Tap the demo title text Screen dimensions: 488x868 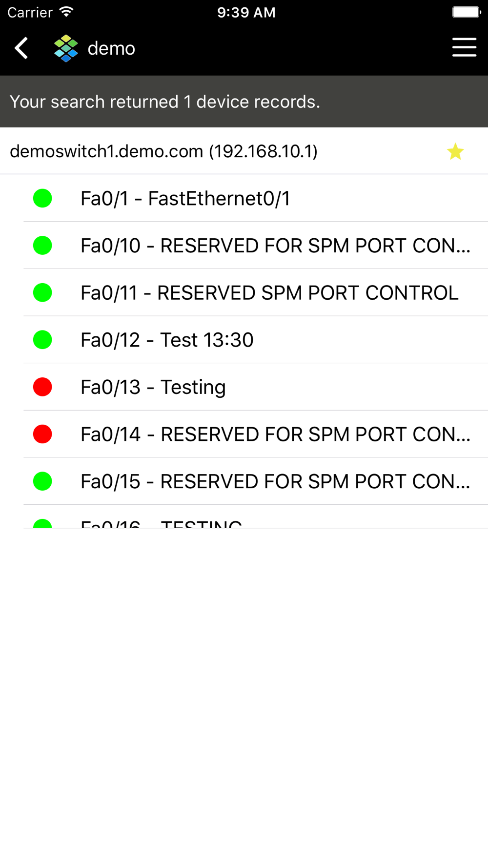111,48
